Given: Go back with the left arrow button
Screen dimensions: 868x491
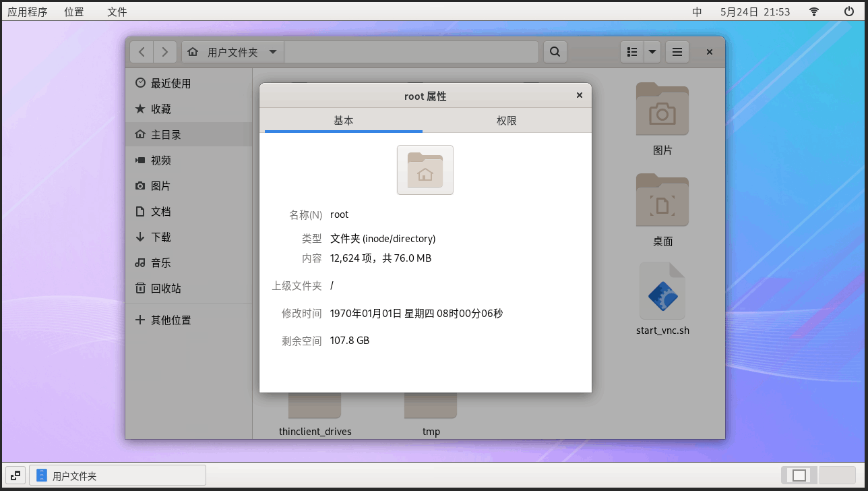Looking at the screenshot, I should coord(142,52).
